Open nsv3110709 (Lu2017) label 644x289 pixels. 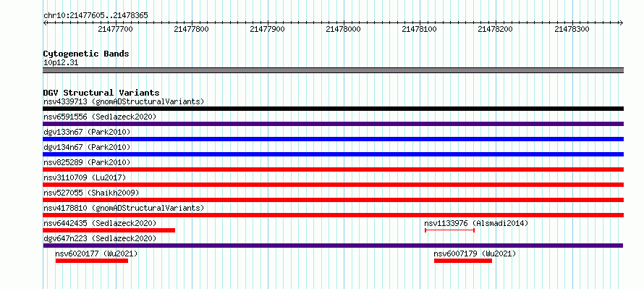coord(85,177)
